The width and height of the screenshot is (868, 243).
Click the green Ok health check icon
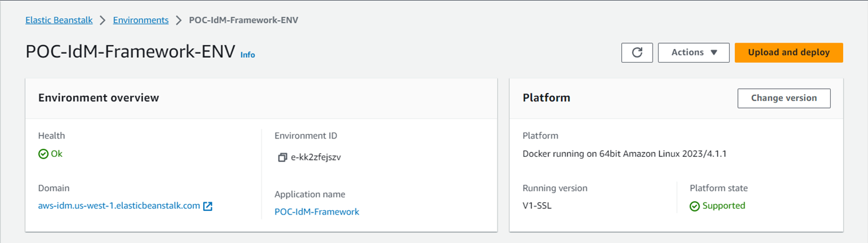tap(43, 154)
